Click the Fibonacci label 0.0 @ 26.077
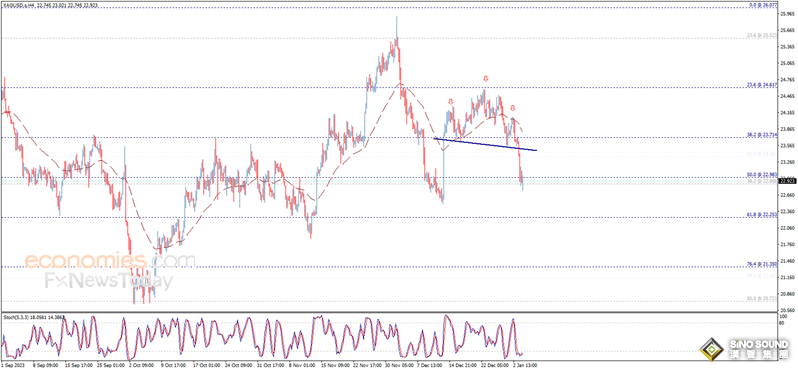Screen dimensions: 798x371 pos(763,5)
